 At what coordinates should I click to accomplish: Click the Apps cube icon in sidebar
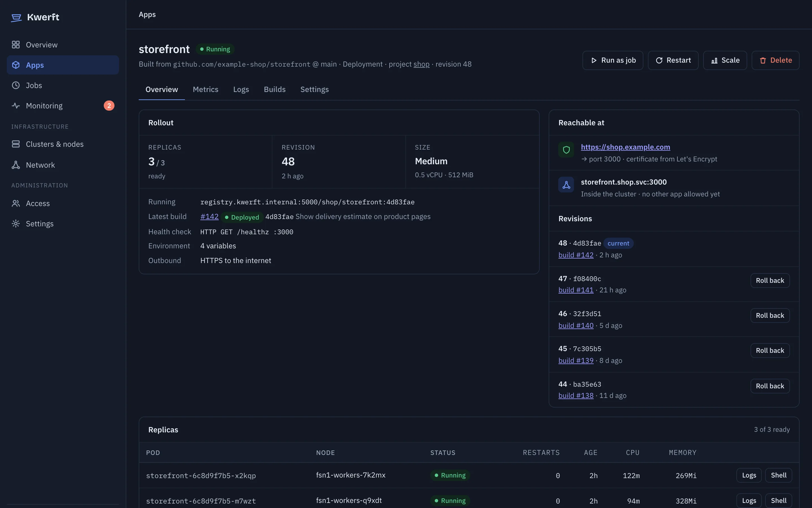click(16, 65)
